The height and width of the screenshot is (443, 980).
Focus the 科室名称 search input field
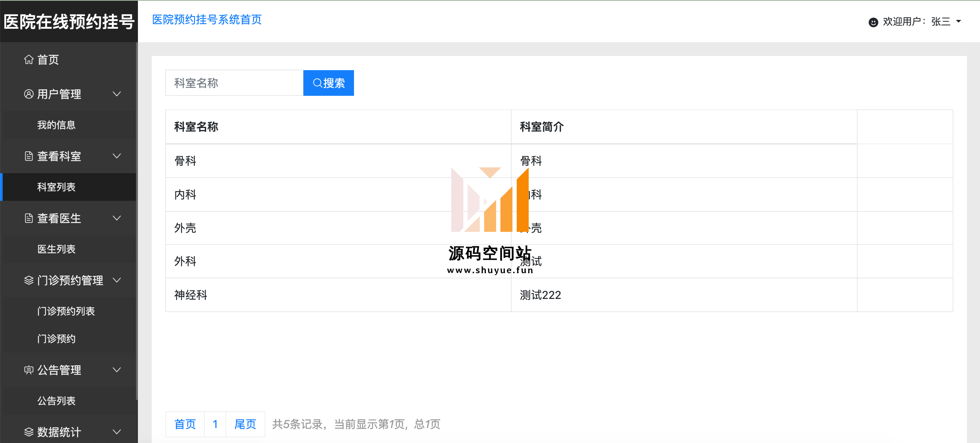click(x=234, y=83)
